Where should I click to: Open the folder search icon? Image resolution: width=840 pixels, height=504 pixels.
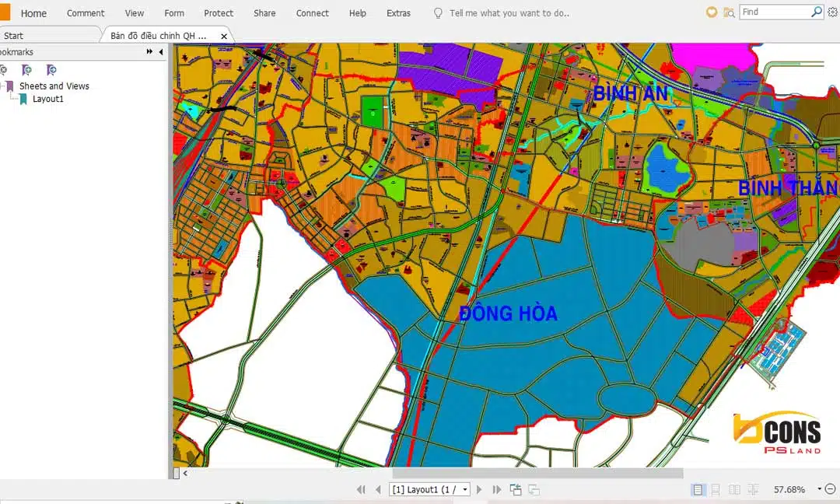[729, 12]
